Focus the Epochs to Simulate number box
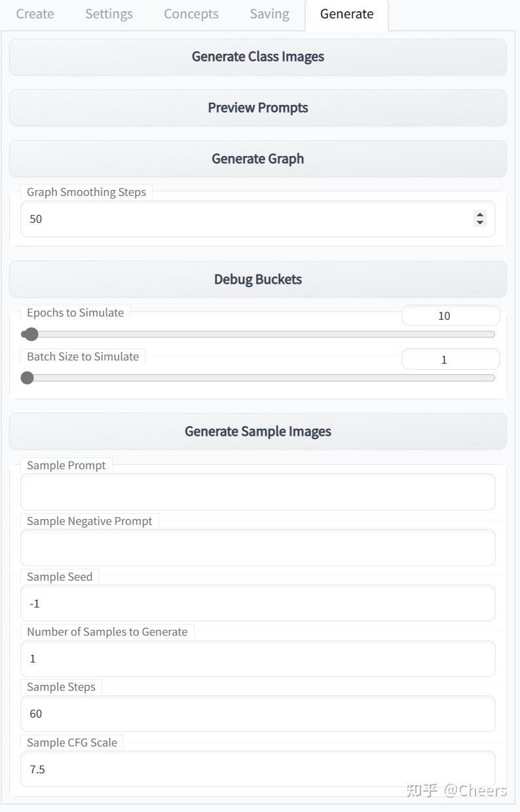520x812 pixels. click(451, 315)
